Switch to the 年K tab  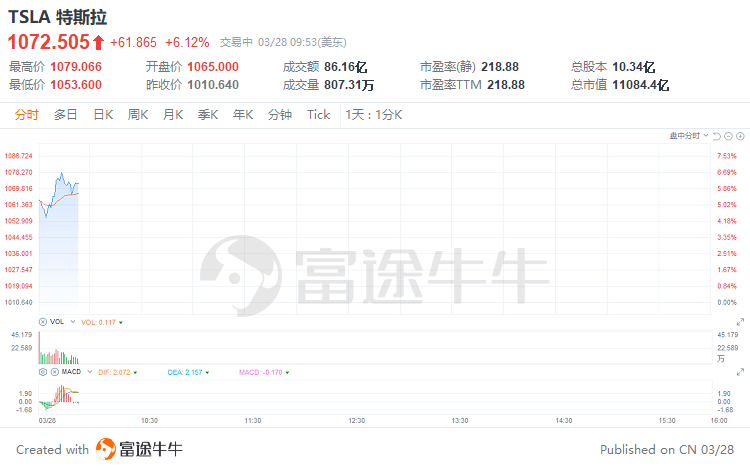[x=243, y=115]
